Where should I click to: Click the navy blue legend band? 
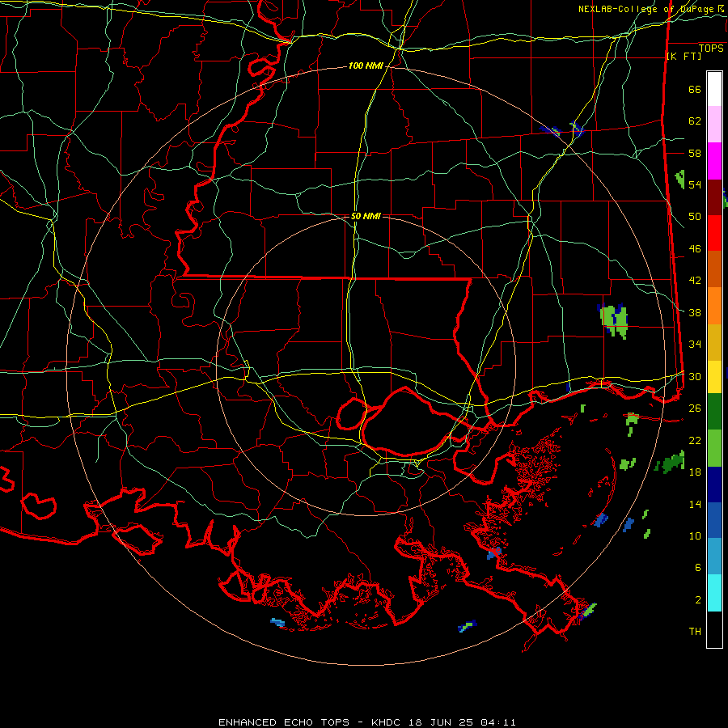714,485
